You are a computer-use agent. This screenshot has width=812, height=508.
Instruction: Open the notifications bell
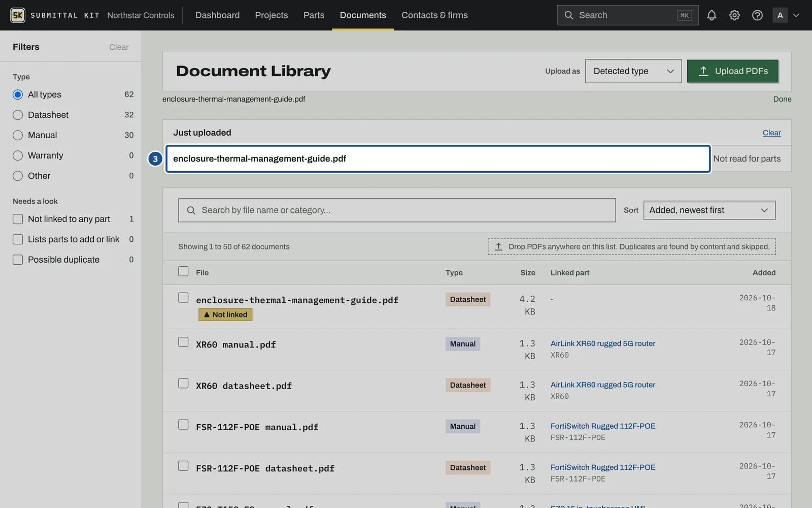712,15
